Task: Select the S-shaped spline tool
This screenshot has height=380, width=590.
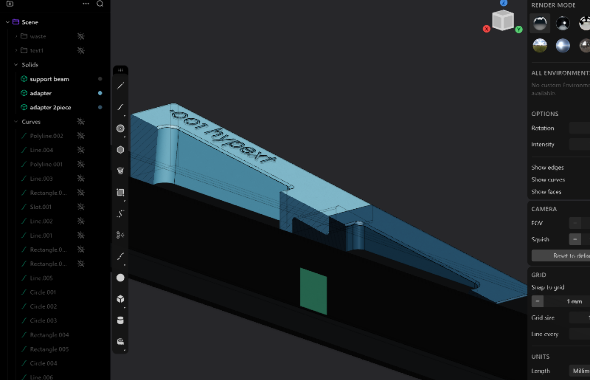Action: pos(120,214)
